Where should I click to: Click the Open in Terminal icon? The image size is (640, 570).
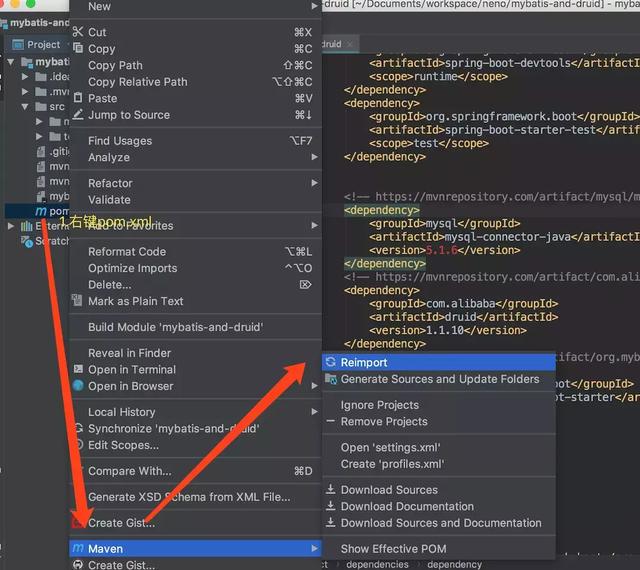point(78,369)
